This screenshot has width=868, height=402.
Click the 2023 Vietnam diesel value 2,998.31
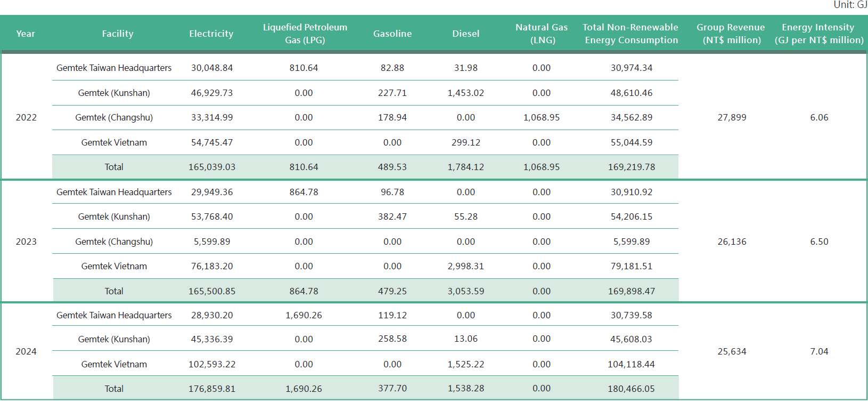tap(466, 266)
